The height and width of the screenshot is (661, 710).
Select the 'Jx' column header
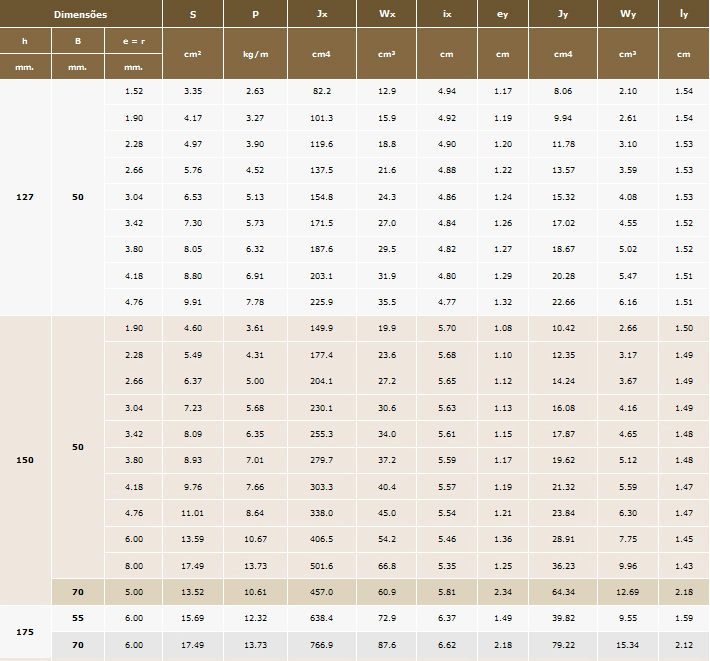click(x=322, y=14)
